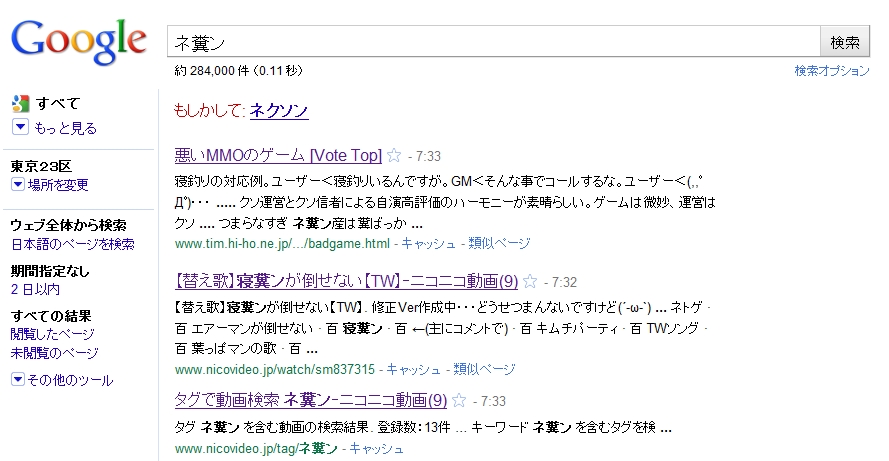Viewport: 889px width, 461px height.
Task: Expand the もっと見る dropdown arrow
Action: point(20,127)
